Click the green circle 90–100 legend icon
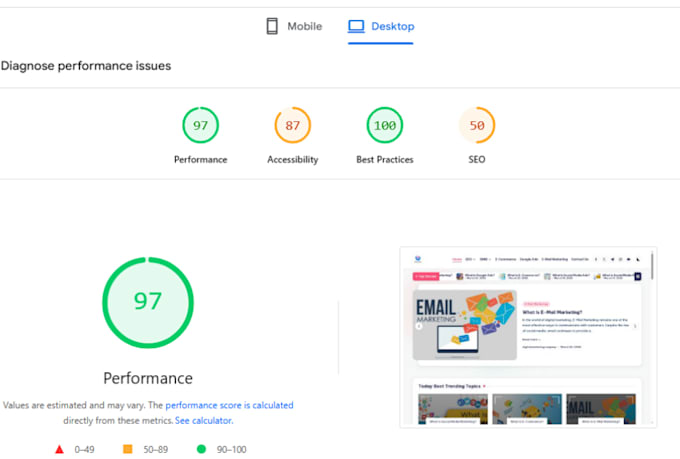 pyautogui.click(x=201, y=449)
